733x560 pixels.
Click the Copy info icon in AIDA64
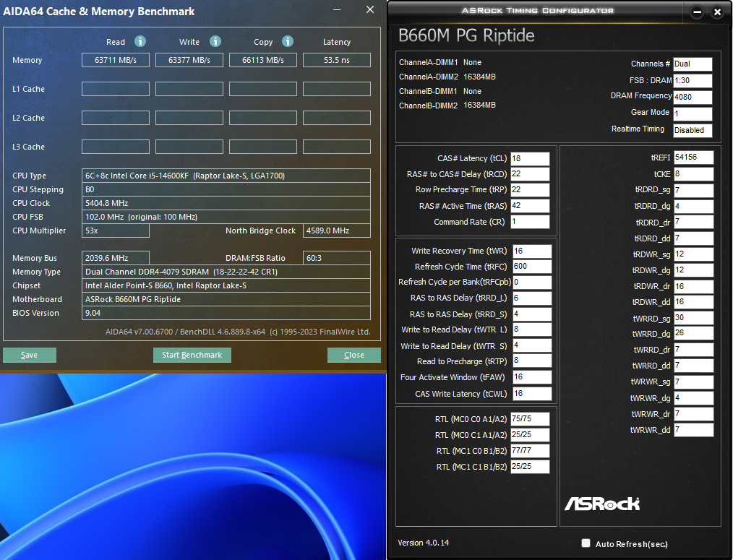[x=288, y=41]
